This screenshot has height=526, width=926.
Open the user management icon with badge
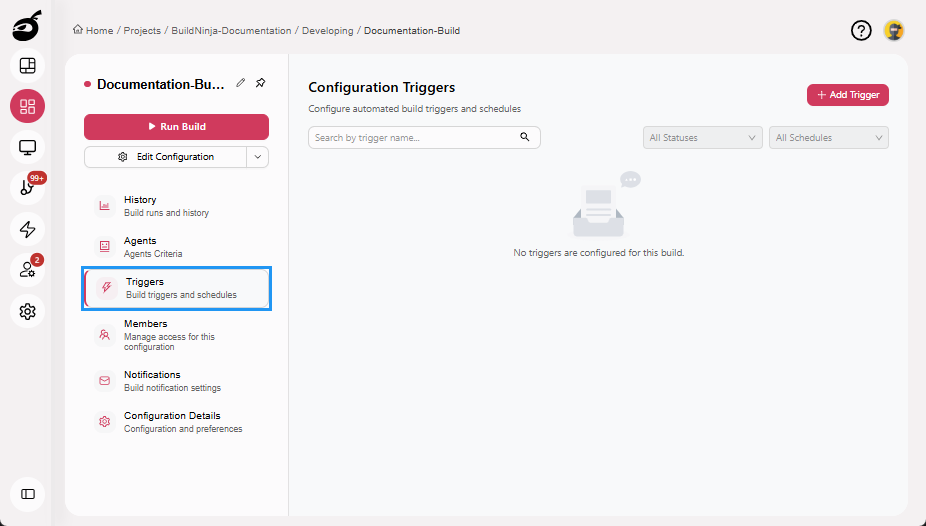pyautogui.click(x=27, y=270)
